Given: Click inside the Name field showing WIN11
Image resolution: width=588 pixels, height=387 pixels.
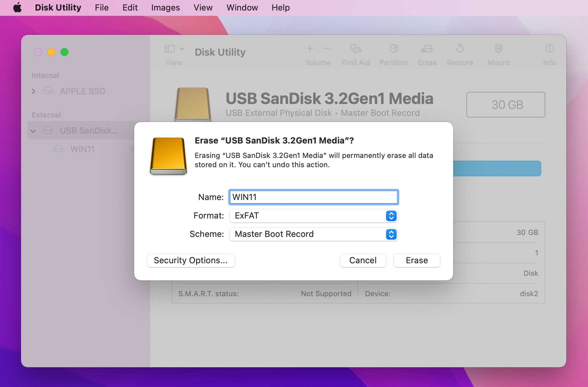Looking at the screenshot, I should [x=313, y=197].
